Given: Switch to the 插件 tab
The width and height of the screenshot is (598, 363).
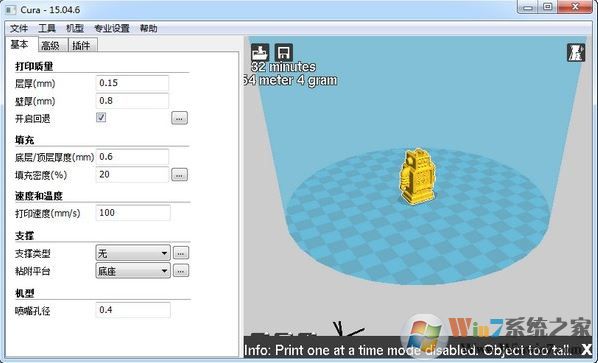Looking at the screenshot, I should (83, 45).
